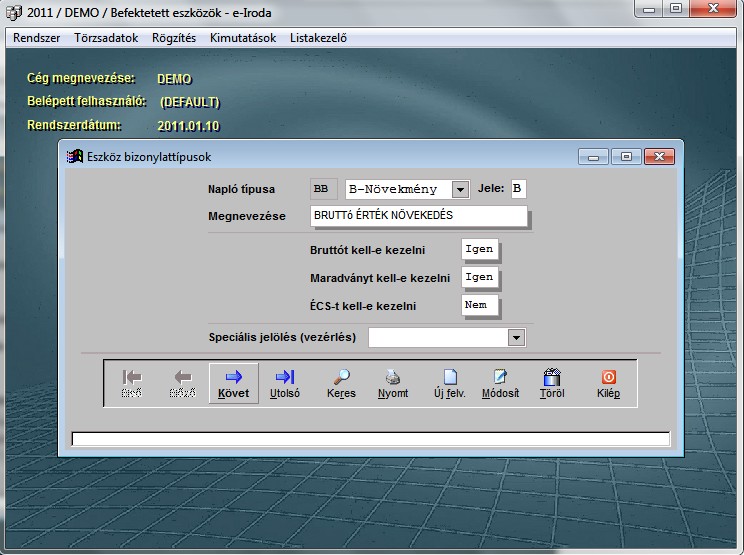
Task: Click the Jele input field
Action: (x=519, y=188)
